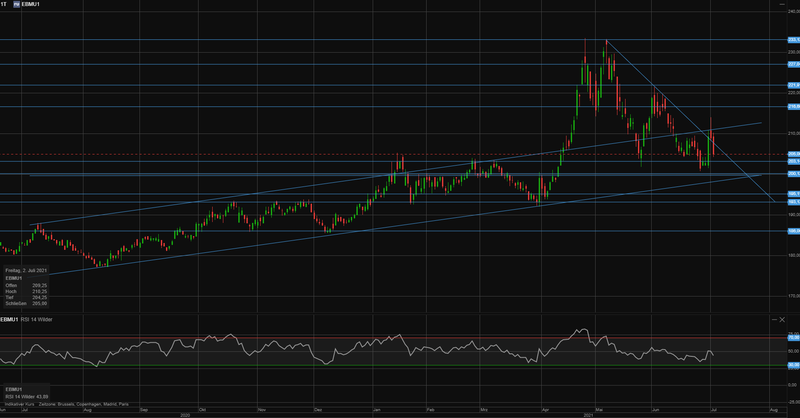
Task: Open the 1T timeframe selector
Action: click(6, 5)
